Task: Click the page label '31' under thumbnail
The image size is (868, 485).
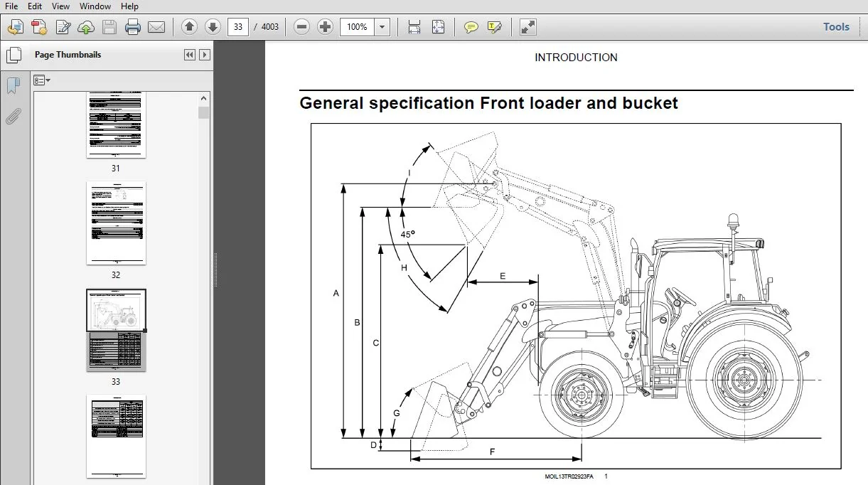Action: [116, 169]
